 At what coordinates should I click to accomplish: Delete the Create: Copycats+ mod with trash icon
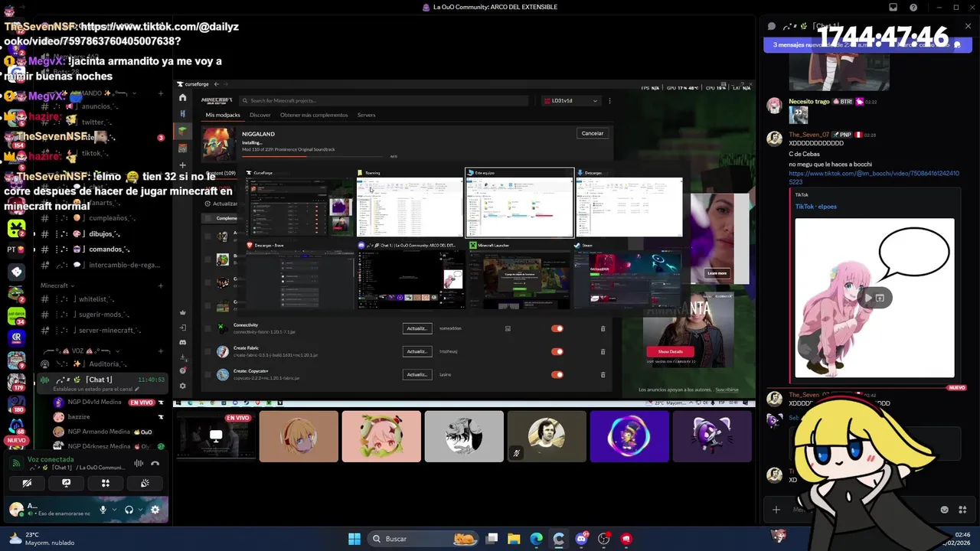603,374
